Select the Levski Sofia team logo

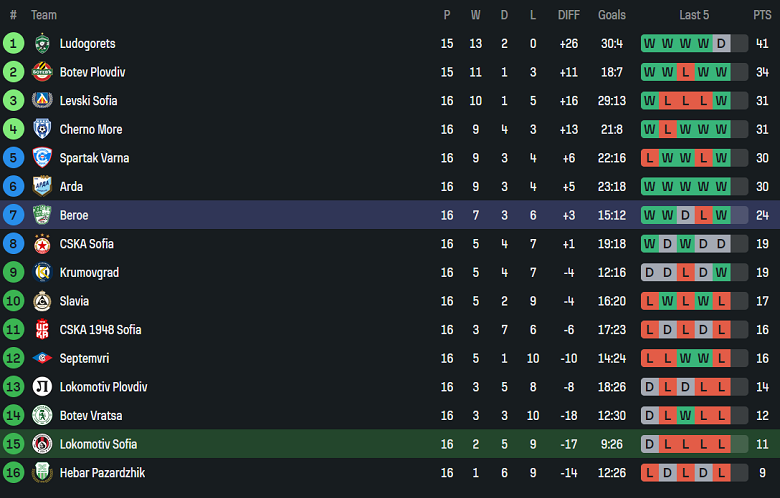click(42, 100)
